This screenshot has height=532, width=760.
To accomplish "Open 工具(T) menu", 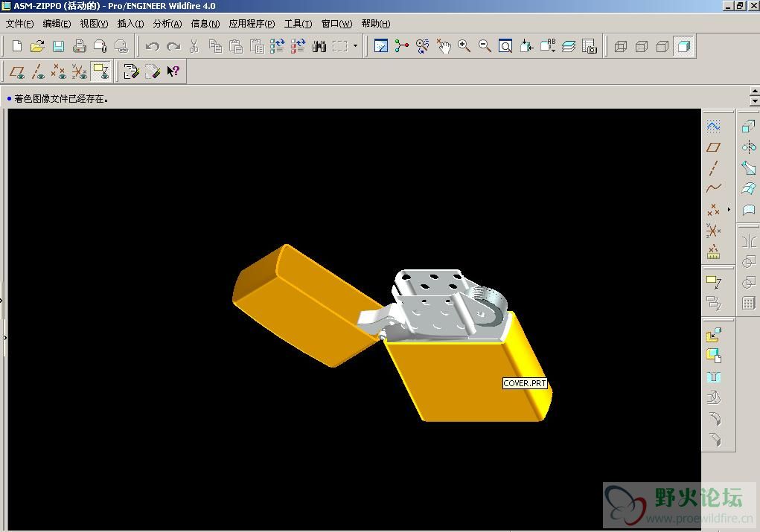I will (298, 24).
